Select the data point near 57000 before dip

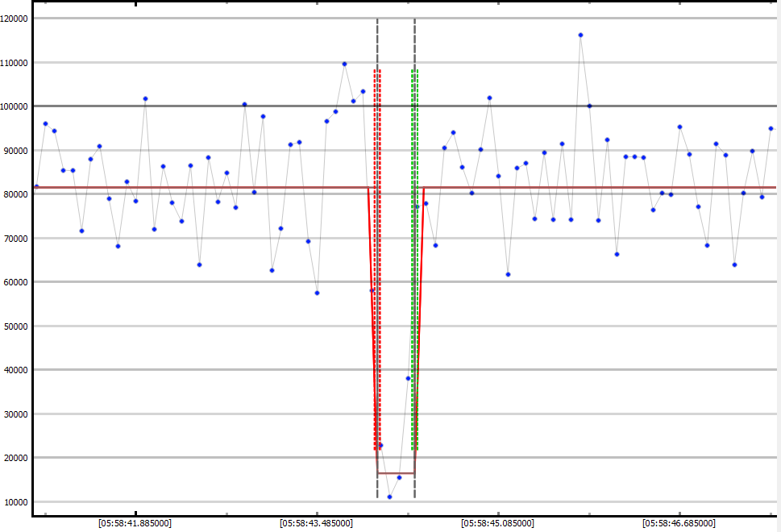(x=317, y=293)
